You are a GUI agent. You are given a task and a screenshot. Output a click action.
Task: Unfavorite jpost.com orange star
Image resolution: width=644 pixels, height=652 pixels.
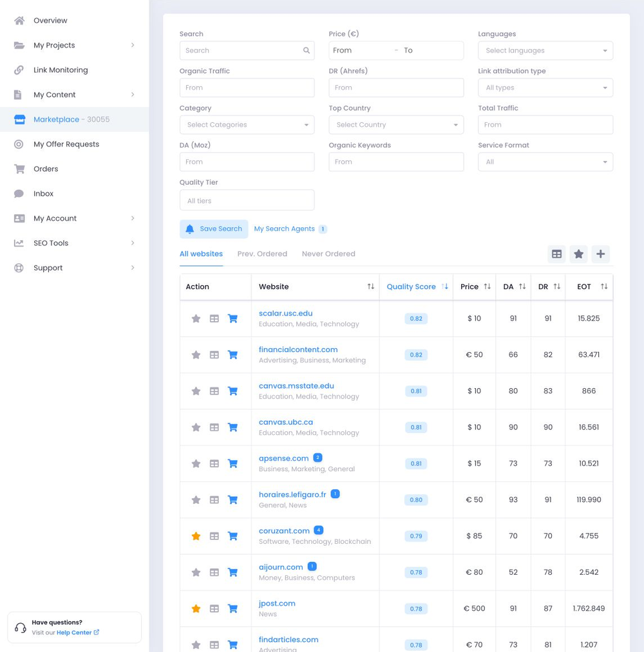click(x=196, y=608)
